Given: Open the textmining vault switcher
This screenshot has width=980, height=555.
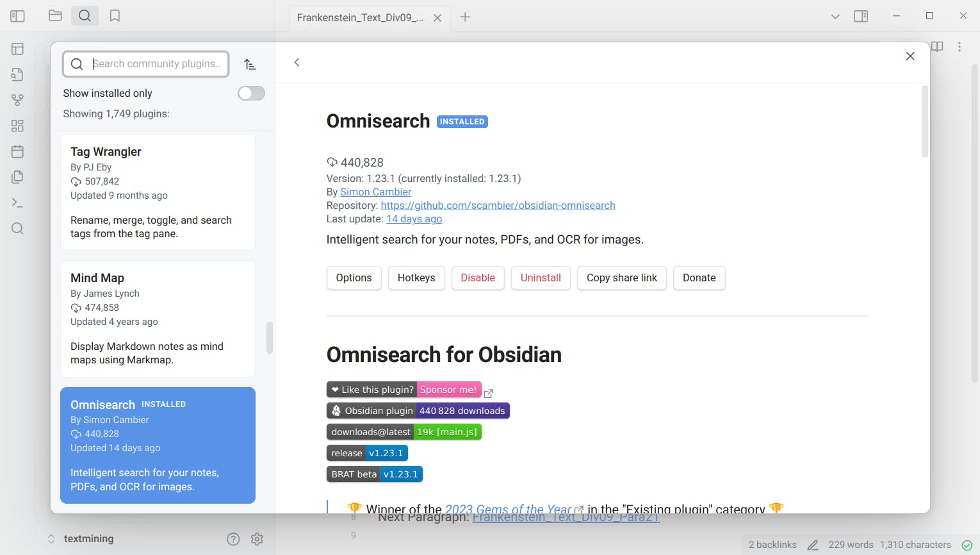Looking at the screenshot, I should pyautogui.click(x=81, y=539).
